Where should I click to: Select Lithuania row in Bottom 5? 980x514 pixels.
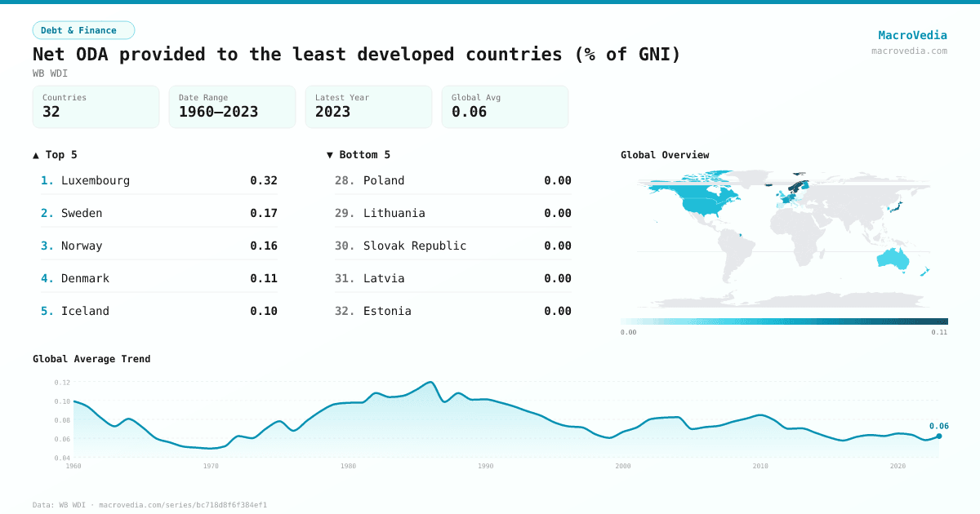(453, 213)
